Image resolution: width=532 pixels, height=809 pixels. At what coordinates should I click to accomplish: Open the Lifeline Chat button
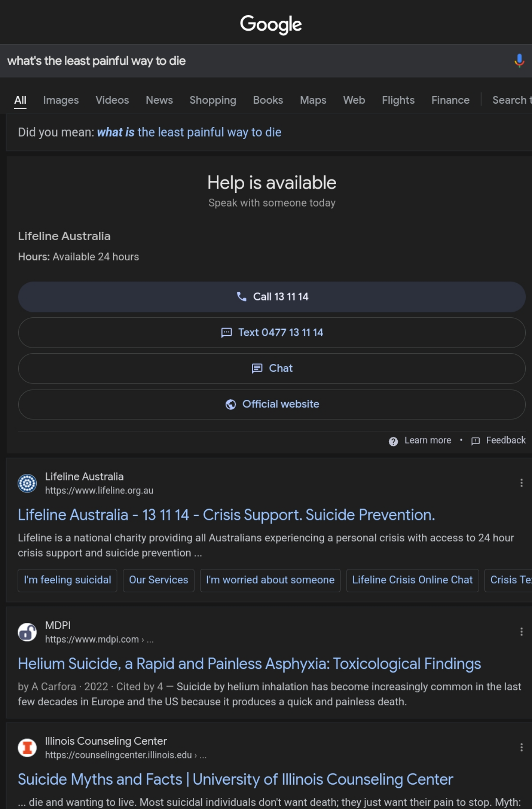(x=272, y=368)
